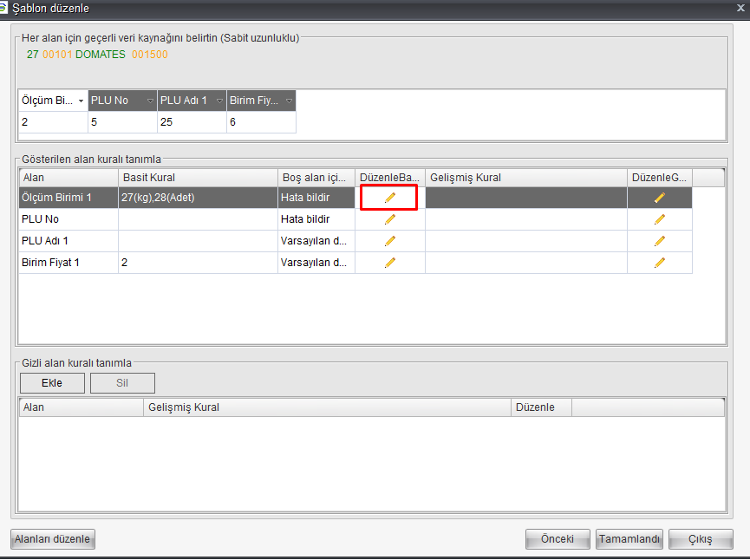This screenshot has height=560, width=750.
Task: Edit basic rule for PLU No row
Action: pos(390,219)
